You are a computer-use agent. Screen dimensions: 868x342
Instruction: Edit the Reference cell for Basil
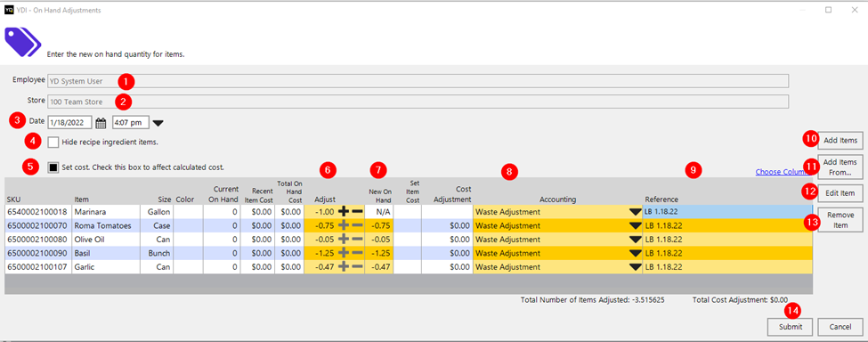[727, 253]
